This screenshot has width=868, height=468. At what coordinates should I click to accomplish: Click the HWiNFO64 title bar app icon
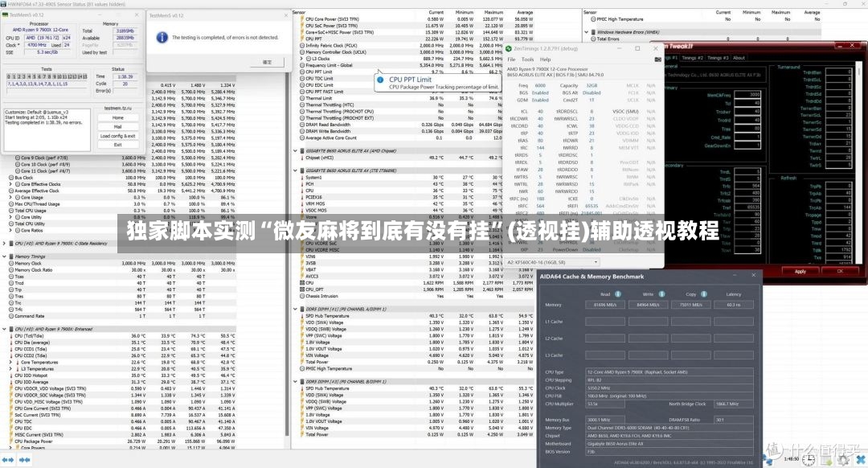[3, 4]
